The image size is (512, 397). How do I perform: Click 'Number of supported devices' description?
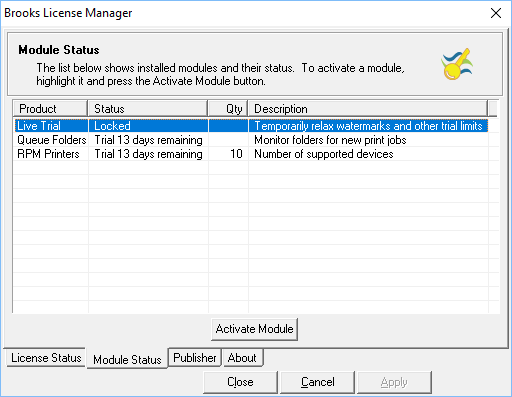pos(324,154)
